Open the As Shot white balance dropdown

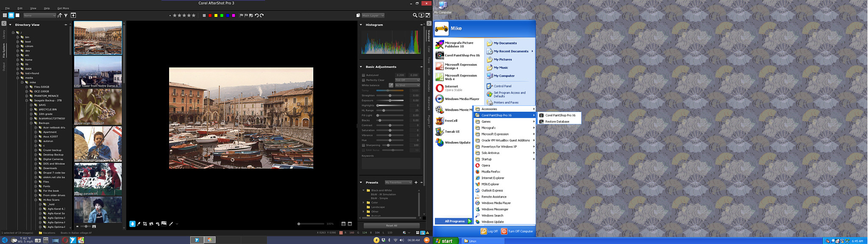pos(407,85)
